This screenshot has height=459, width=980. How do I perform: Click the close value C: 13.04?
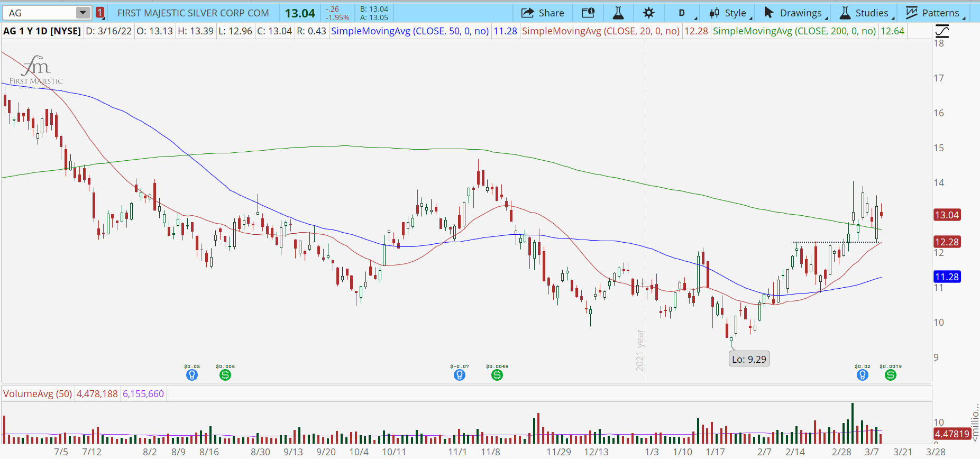coord(274,31)
